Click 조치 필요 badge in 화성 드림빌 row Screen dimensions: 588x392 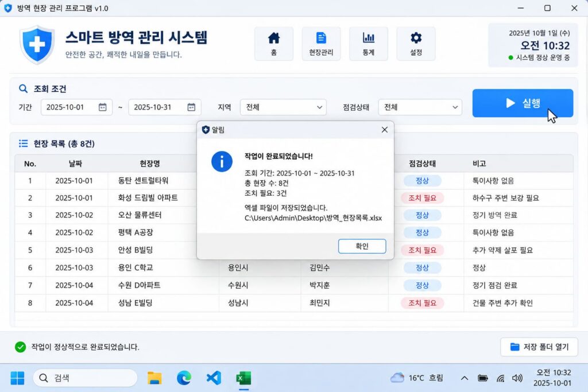[422, 198]
